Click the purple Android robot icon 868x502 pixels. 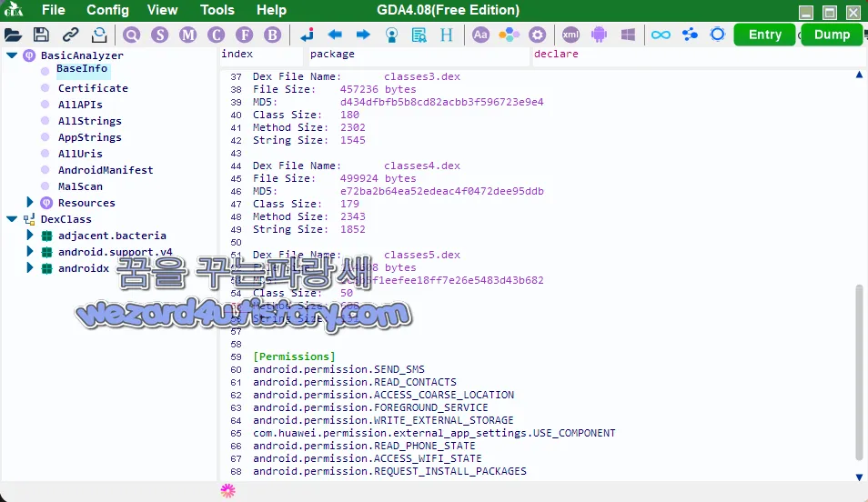[x=599, y=35]
